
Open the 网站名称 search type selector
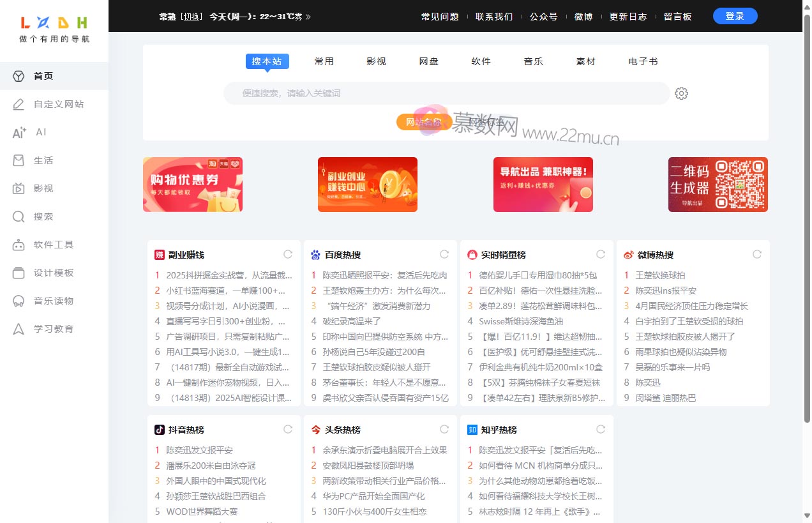[424, 121]
